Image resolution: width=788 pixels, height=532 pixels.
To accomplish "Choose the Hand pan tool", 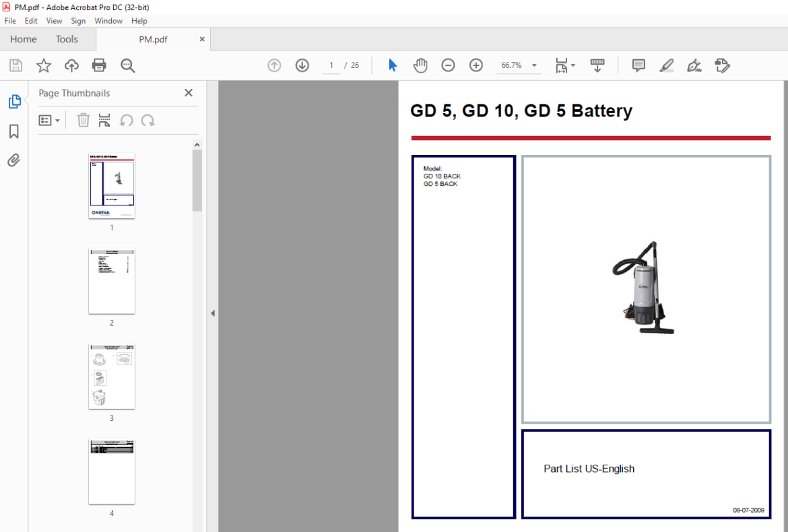I will tap(420, 65).
